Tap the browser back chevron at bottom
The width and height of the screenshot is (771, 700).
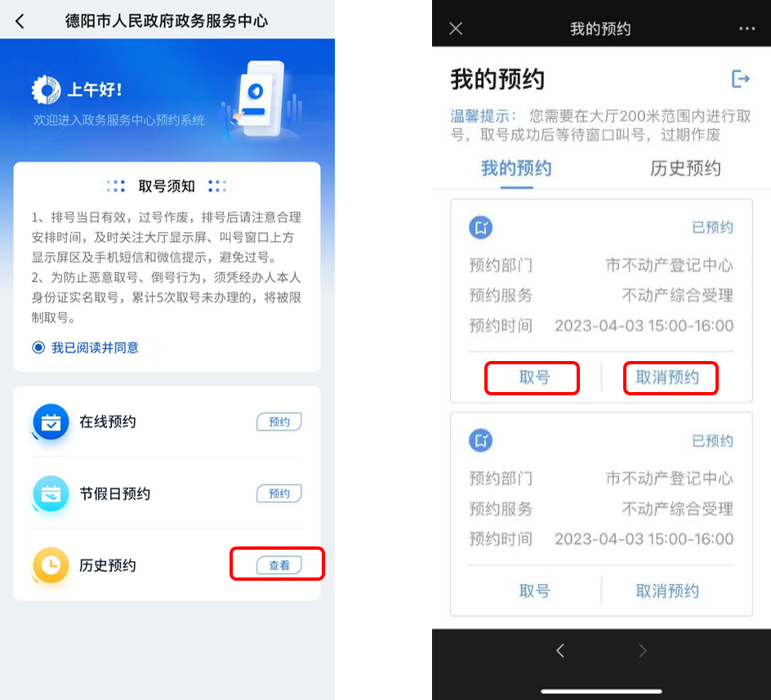560,651
